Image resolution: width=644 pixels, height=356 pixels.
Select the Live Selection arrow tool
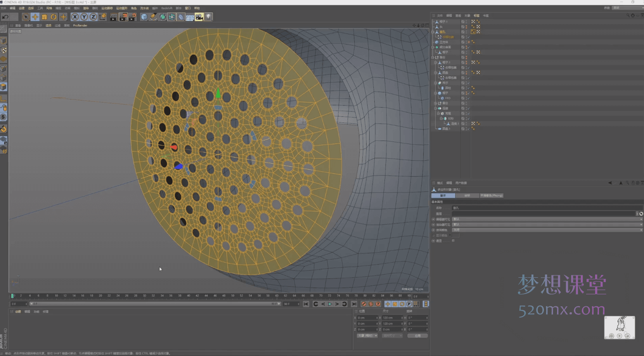(26, 17)
